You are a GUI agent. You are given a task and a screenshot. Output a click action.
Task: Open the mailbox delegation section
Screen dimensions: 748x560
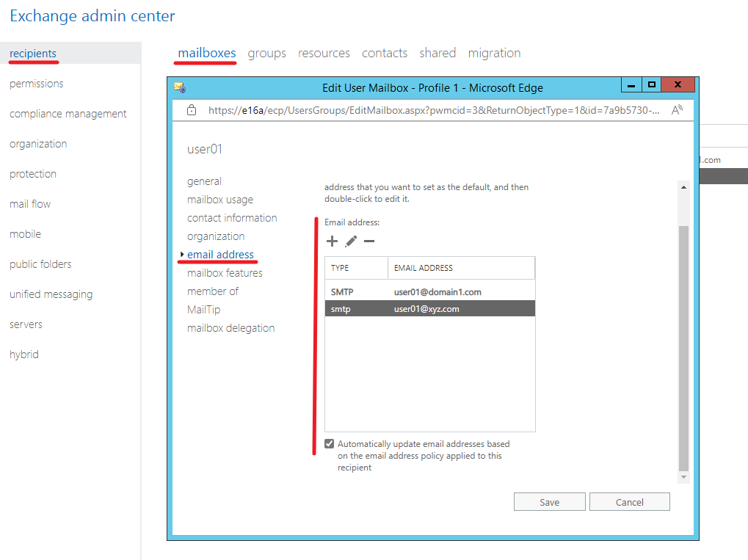point(231,328)
